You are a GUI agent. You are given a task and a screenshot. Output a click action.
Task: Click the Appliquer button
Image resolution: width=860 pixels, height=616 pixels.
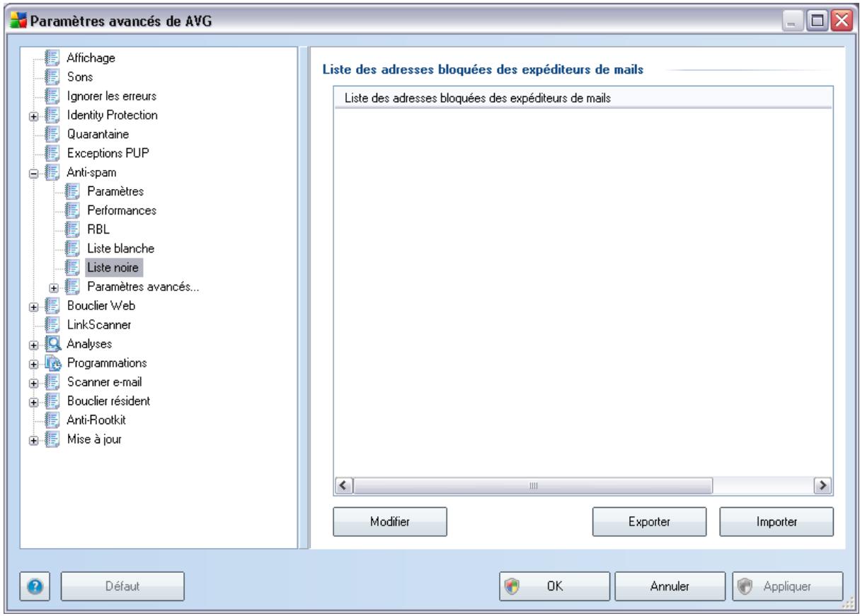tap(787, 587)
